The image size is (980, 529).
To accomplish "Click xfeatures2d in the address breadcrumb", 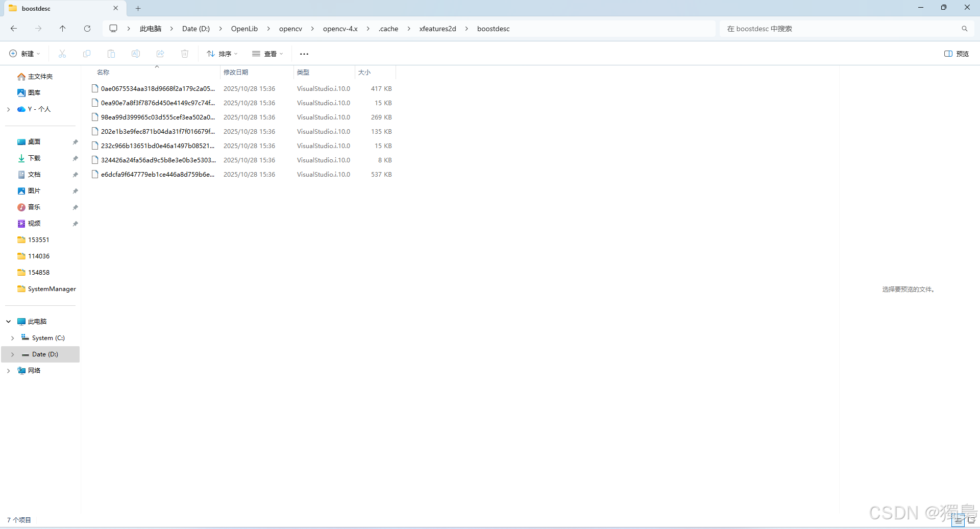I will point(438,29).
